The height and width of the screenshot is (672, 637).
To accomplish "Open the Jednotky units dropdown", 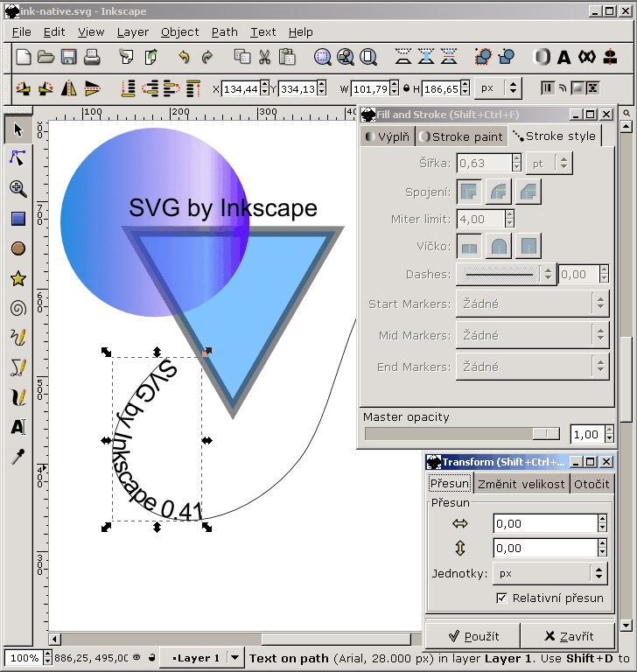I will click(x=550, y=573).
